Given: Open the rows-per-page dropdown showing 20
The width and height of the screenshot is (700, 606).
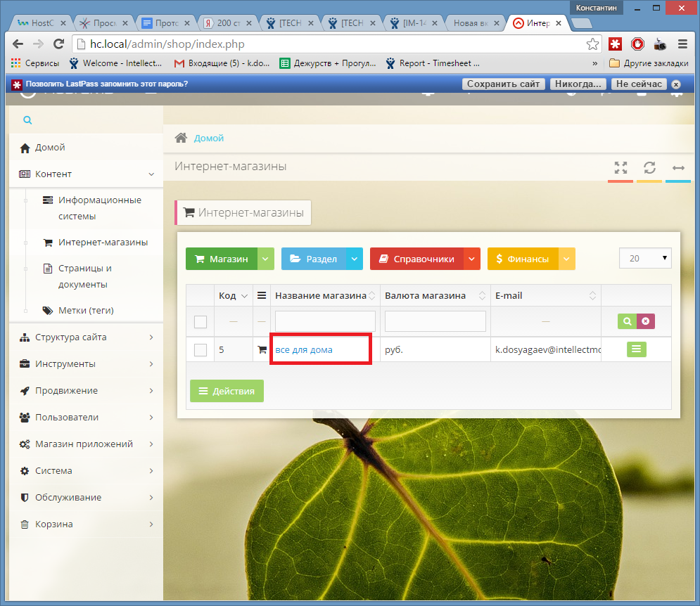Looking at the screenshot, I should point(645,259).
